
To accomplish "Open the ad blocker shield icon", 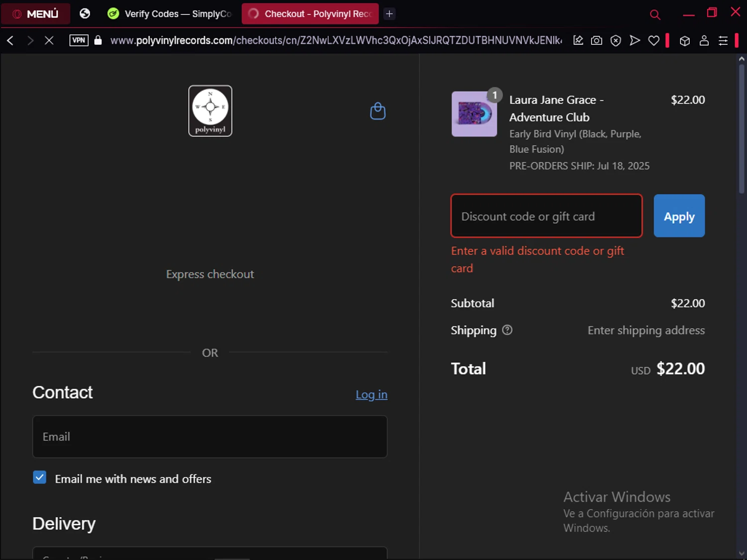I will point(616,40).
